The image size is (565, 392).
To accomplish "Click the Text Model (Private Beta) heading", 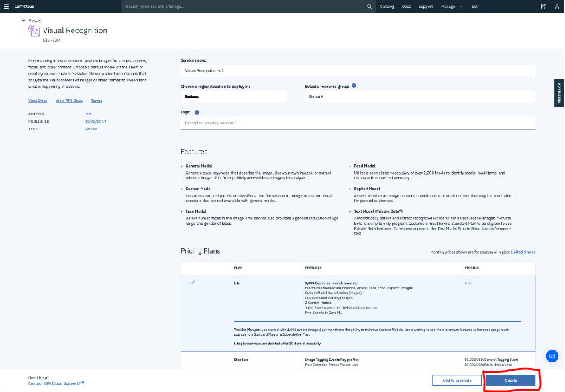I will tap(378, 211).
